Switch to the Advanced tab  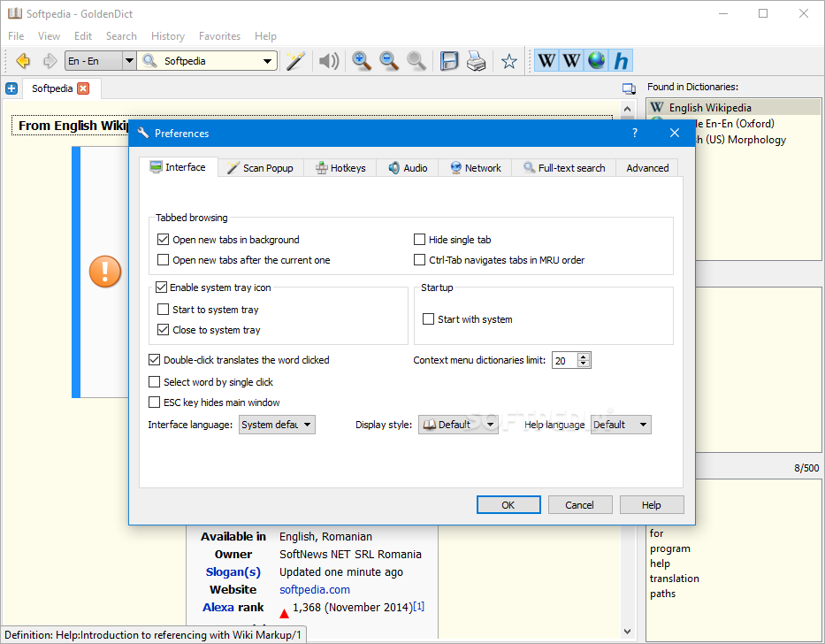[x=647, y=168]
